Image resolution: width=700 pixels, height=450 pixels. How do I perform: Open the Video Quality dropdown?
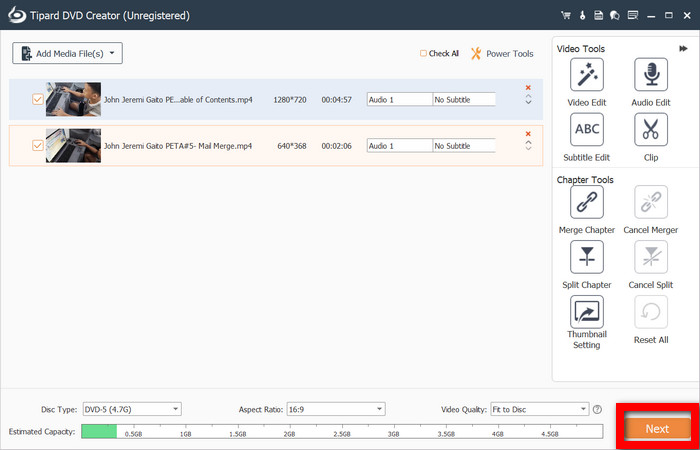540,409
